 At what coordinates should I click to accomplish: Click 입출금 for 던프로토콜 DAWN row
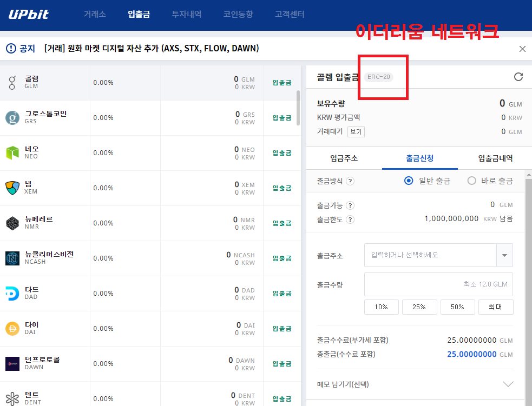[282, 364]
